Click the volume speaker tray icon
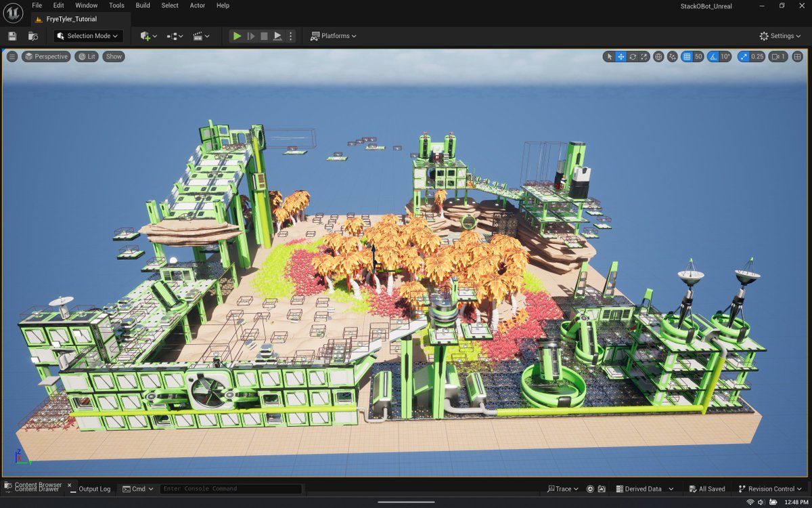 (762, 503)
